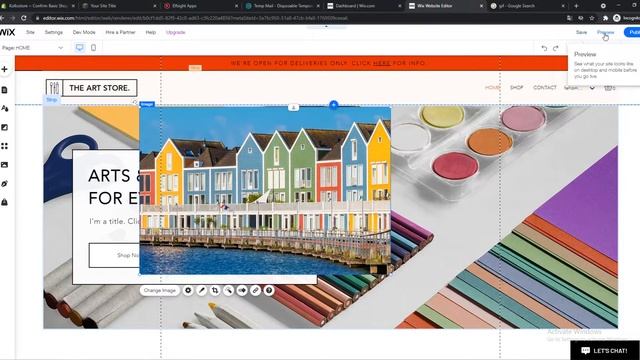
Task: Click the Let's Chat button
Action: tap(605, 350)
